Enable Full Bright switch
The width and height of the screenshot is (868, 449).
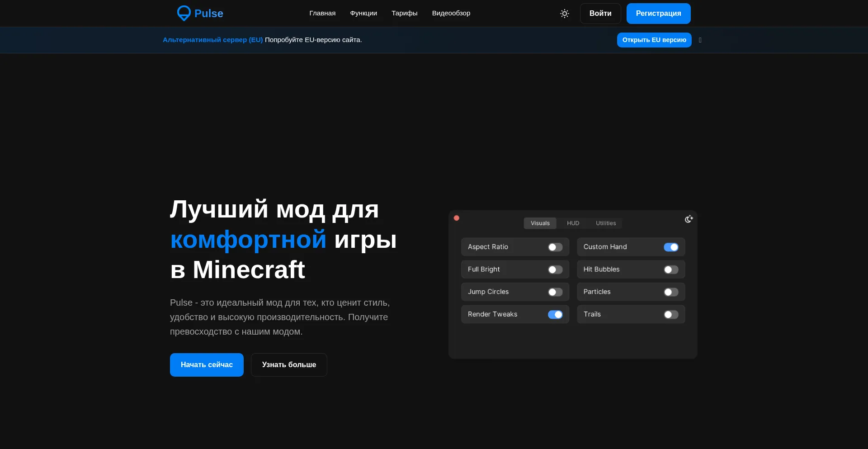tap(555, 270)
